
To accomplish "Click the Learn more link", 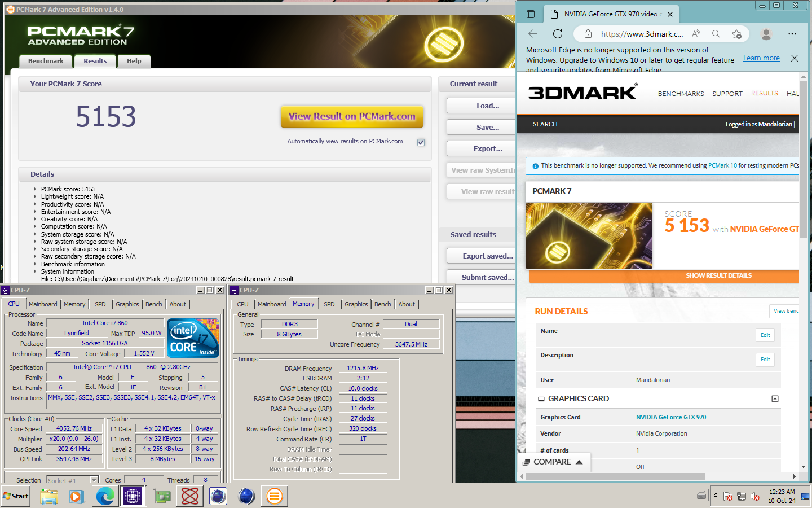I will (761, 58).
